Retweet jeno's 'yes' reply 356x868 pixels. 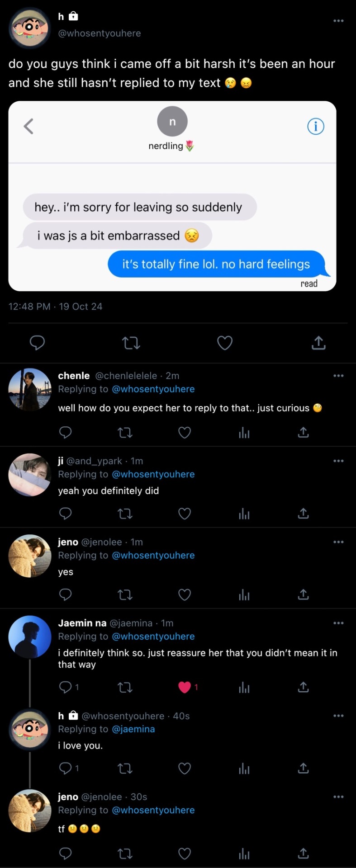click(x=125, y=594)
